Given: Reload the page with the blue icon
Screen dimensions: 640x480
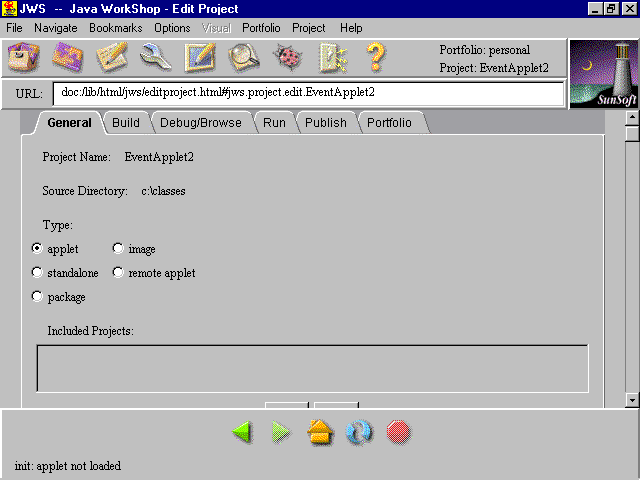Looking at the screenshot, I should pyautogui.click(x=359, y=432).
